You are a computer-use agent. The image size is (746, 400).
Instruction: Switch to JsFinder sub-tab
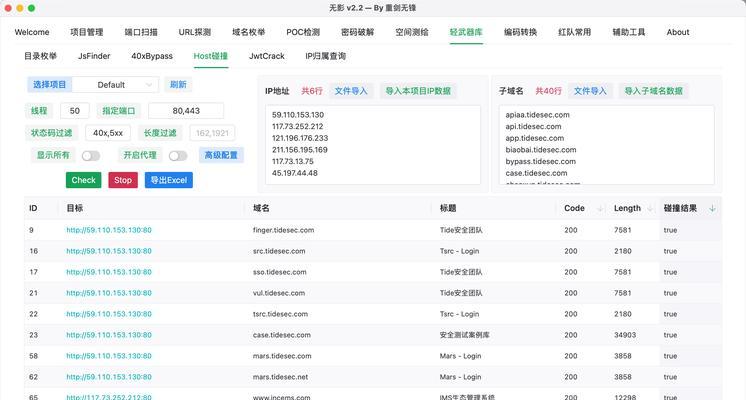tap(94, 56)
